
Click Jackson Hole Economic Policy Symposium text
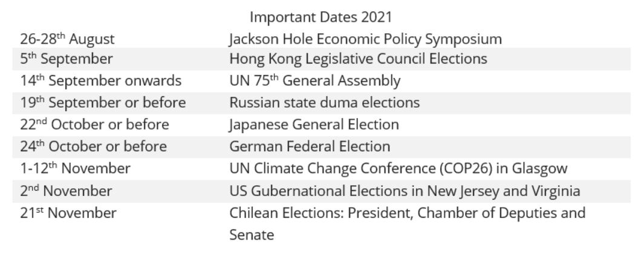(365, 39)
